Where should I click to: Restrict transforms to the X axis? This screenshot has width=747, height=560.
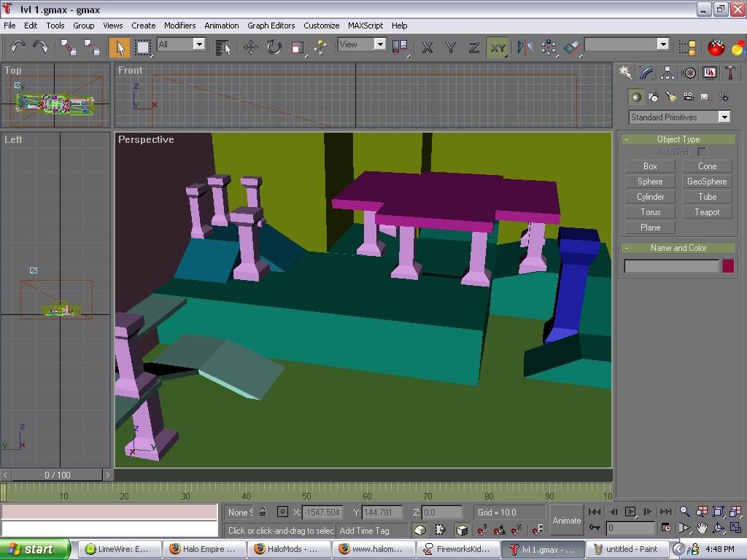[x=427, y=47]
